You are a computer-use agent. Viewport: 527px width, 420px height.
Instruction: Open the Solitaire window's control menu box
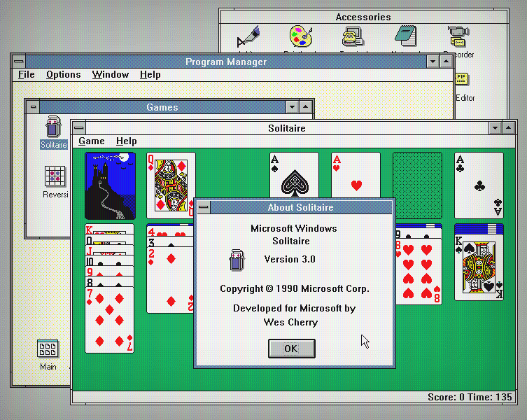pos(80,128)
